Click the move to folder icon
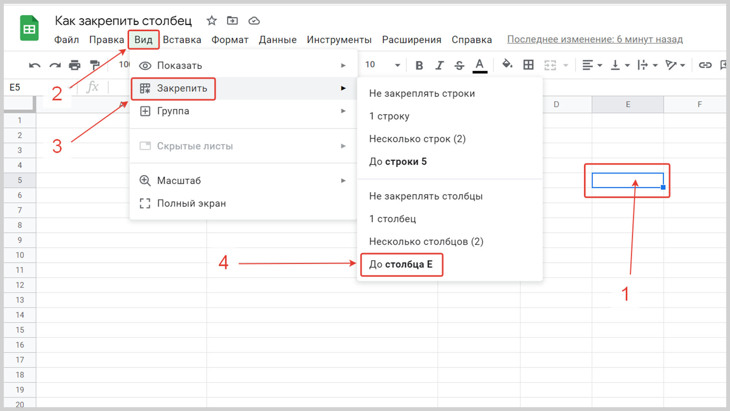The image size is (730, 411). click(x=232, y=20)
